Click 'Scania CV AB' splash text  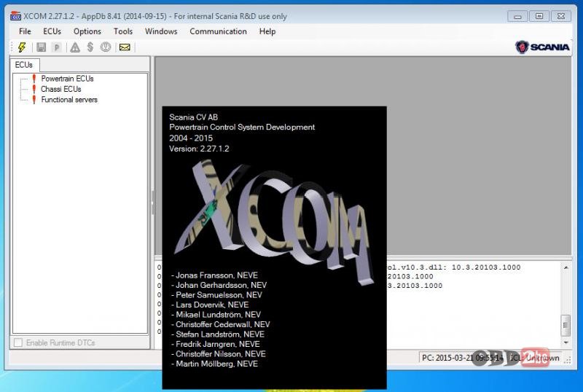(193, 117)
